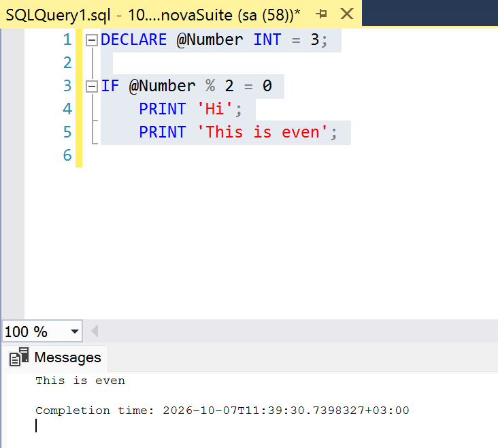498x448 pixels.
Task: Click the 'Hi' string literal
Action: [x=215, y=109]
